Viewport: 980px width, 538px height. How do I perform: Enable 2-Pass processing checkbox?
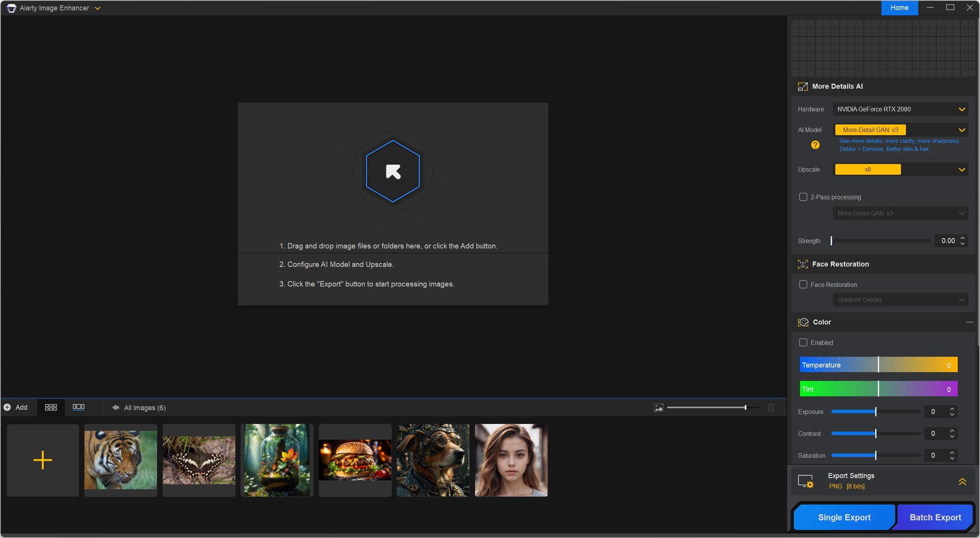(803, 197)
